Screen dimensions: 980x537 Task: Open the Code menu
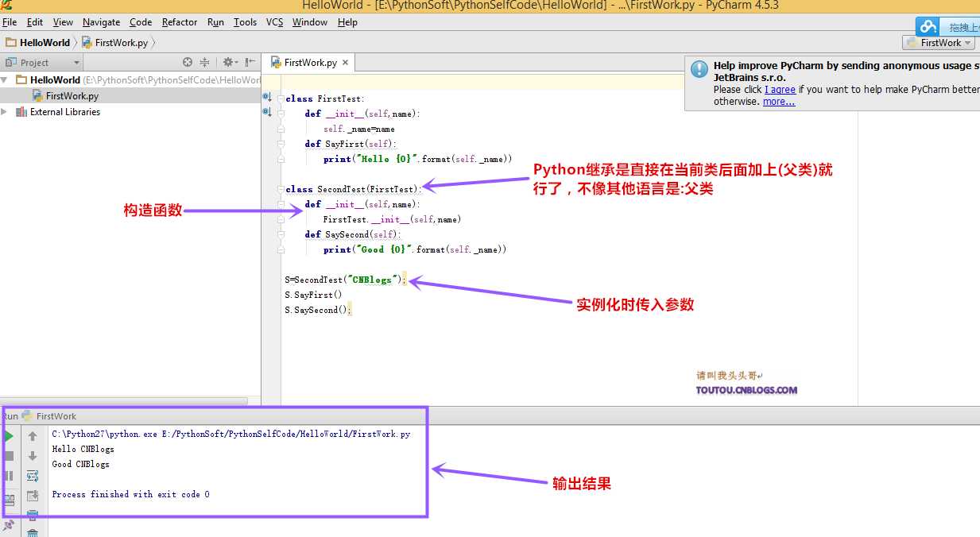tap(141, 22)
